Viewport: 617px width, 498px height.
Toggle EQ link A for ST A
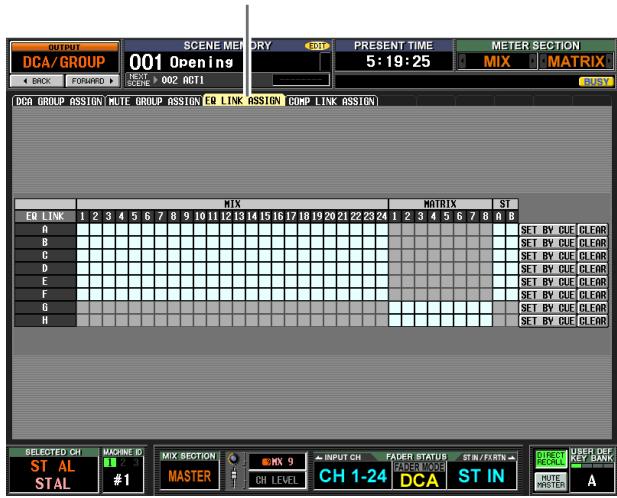click(x=499, y=229)
